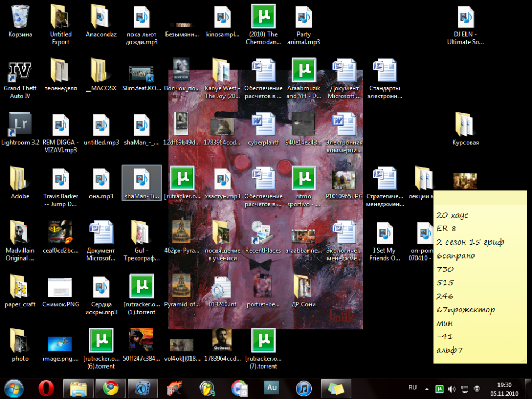This screenshot has width=532, height=399.
Task: Click '67прожектор' line in sticky note
Action: (465, 310)
